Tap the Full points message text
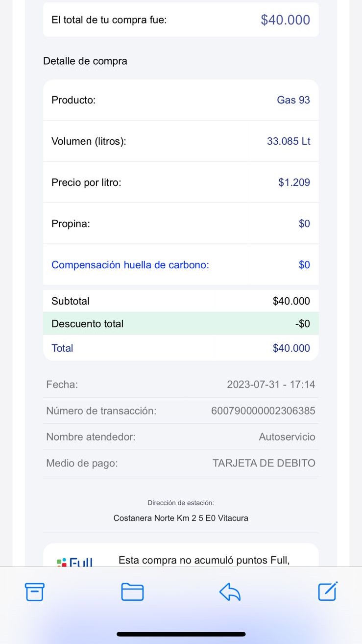The width and height of the screenshot is (362, 644). click(204, 560)
